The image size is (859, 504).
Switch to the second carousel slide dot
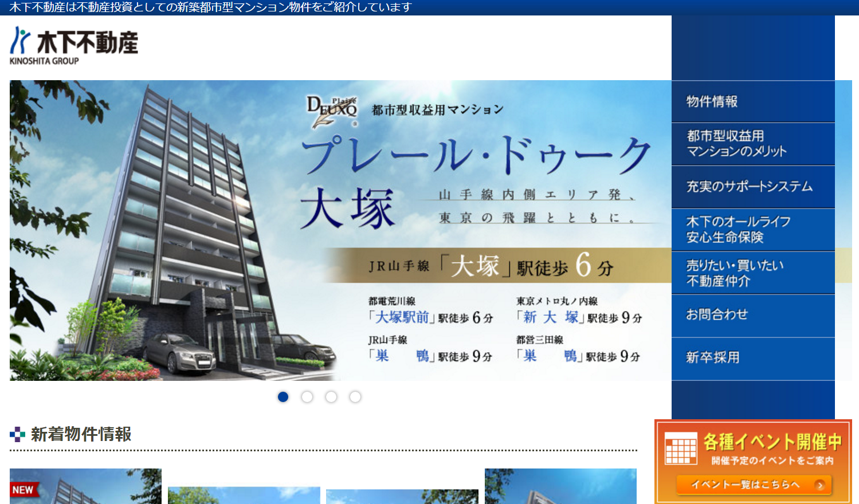click(x=307, y=397)
